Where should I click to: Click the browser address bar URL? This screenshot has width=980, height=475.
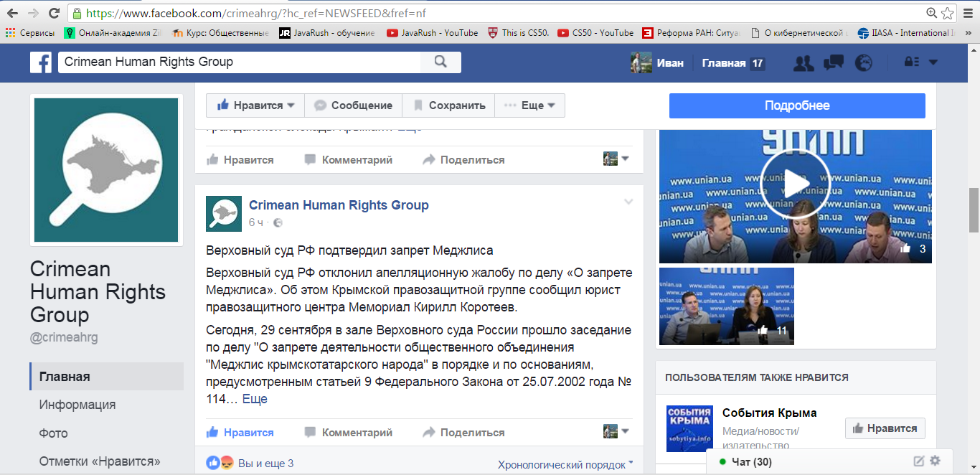255,13
